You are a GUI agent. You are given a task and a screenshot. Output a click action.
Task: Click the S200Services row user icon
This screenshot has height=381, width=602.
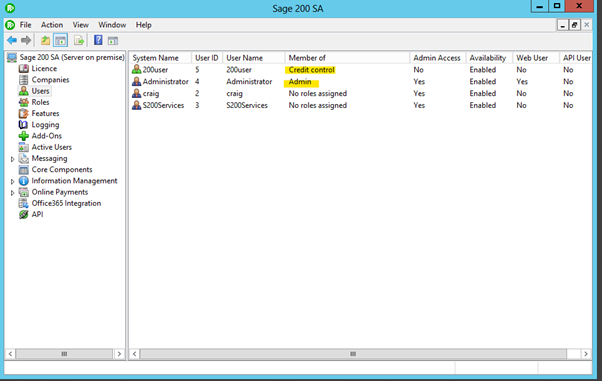[x=136, y=105]
